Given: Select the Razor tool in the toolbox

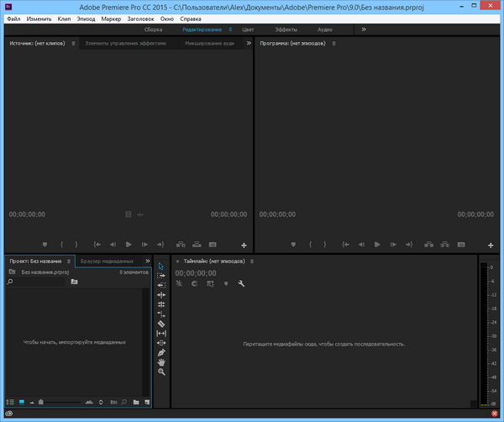Looking at the screenshot, I should [x=161, y=324].
